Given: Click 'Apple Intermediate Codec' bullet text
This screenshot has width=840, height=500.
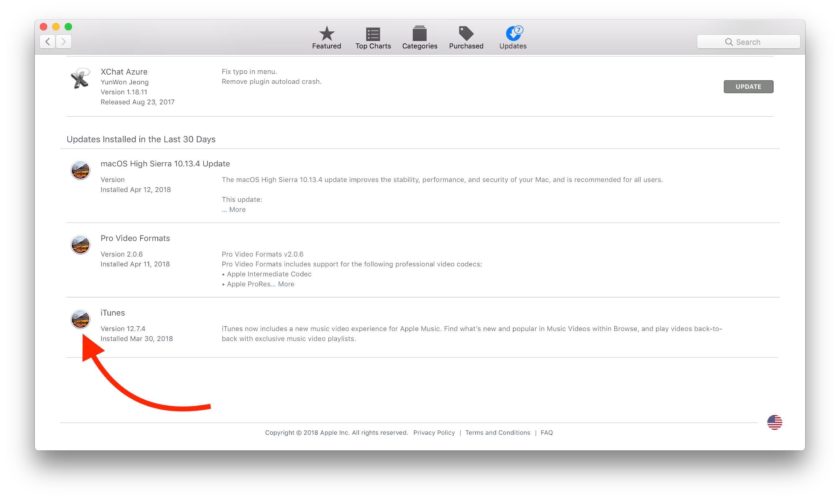Looking at the screenshot, I should [269, 274].
